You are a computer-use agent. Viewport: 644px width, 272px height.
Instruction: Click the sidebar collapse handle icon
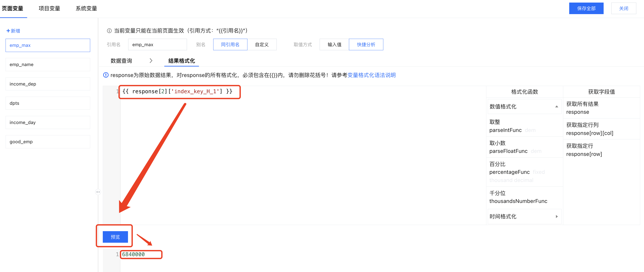tap(98, 192)
